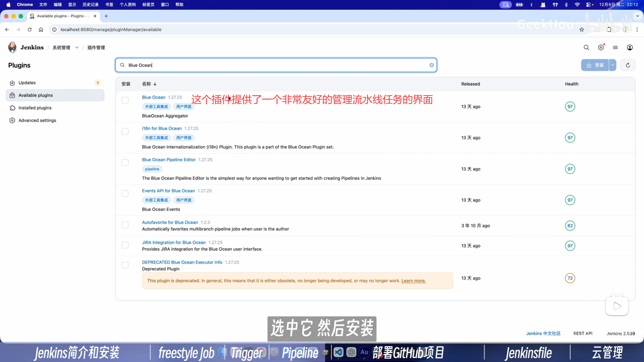This screenshot has height=362, width=644.
Task: Expand the 系统管理 breadcrumb chevron
Action: coord(77,48)
